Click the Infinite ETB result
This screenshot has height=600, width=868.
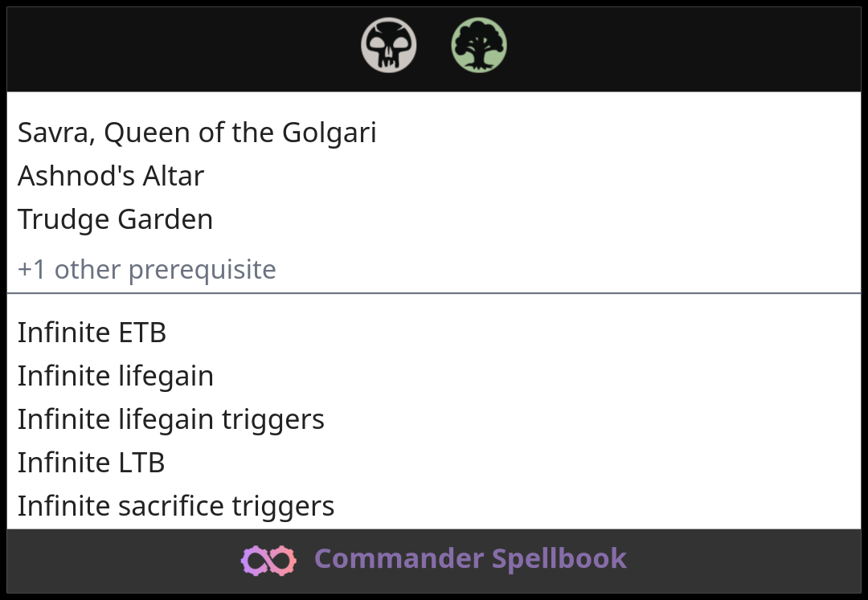(92, 333)
